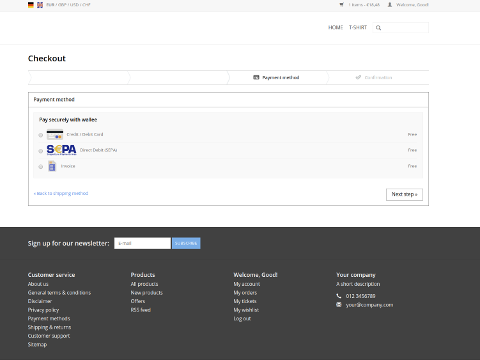Viewport: 480px width, 360px height.
Task: Click the newsletter Subscribe button
Action: tap(186, 243)
